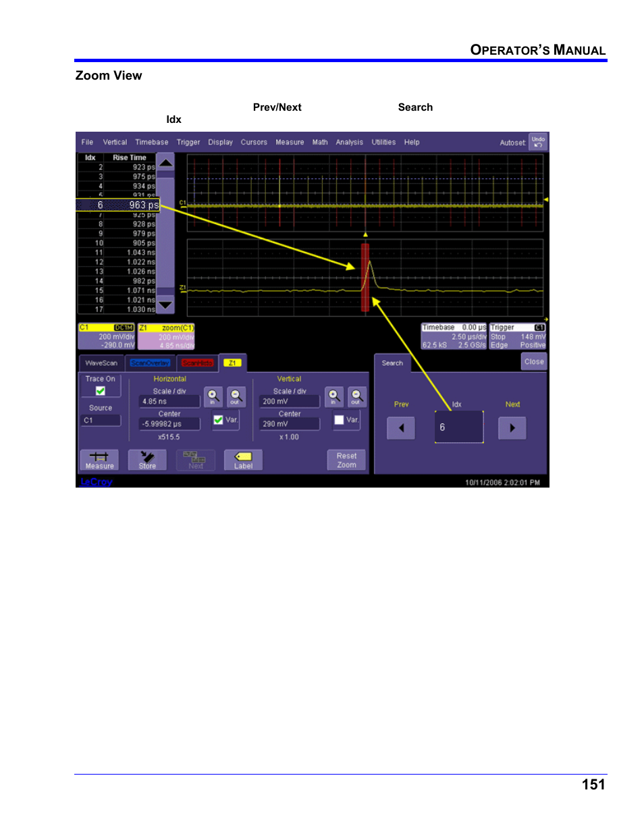
Task: Open the Help menu
Action: point(412,142)
